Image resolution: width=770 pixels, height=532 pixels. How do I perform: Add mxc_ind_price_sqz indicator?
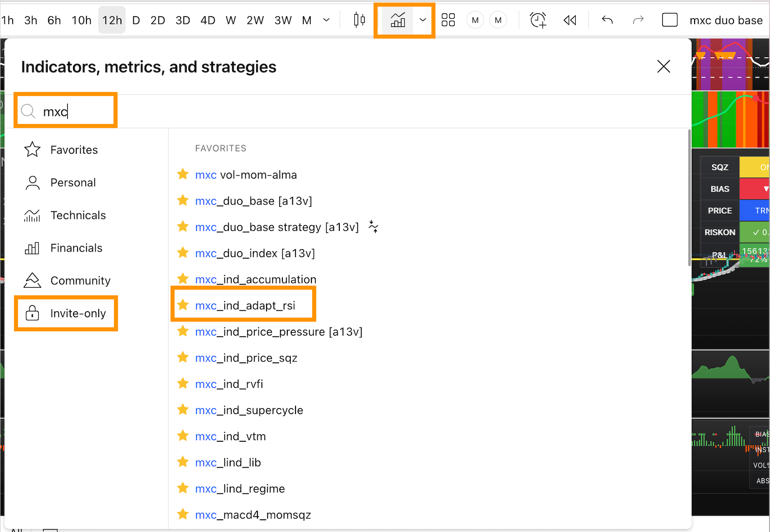coord(246,358)
